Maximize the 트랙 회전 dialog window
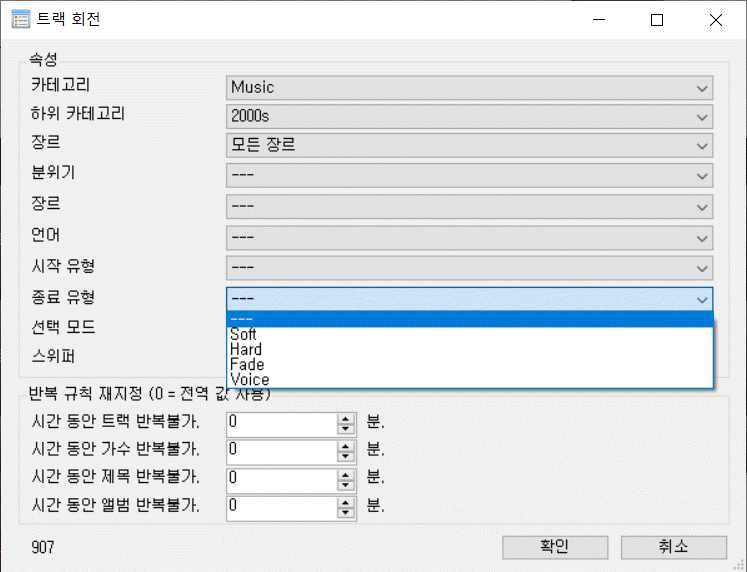 657,20
